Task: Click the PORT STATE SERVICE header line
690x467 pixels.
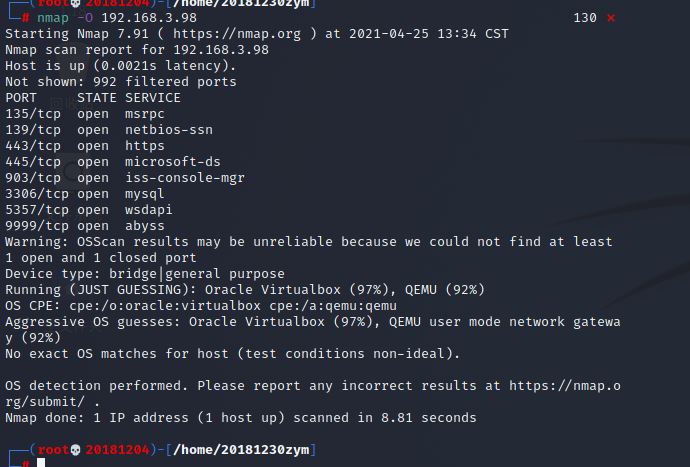Action: pyautogui.click(x=93, y=98)
